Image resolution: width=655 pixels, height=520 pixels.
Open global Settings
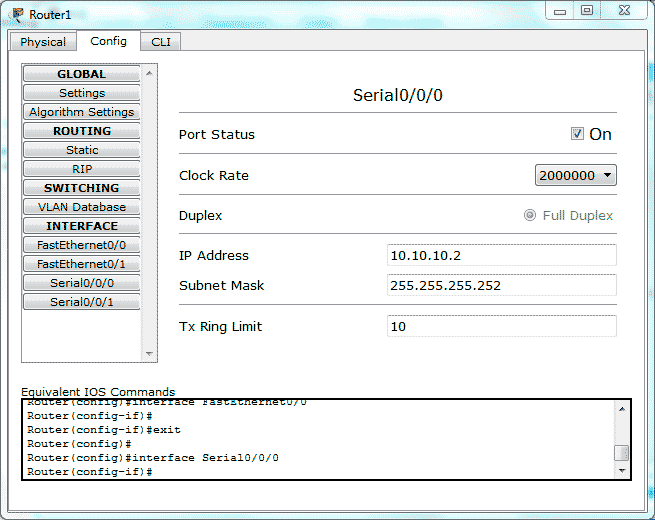click(82, 93)
